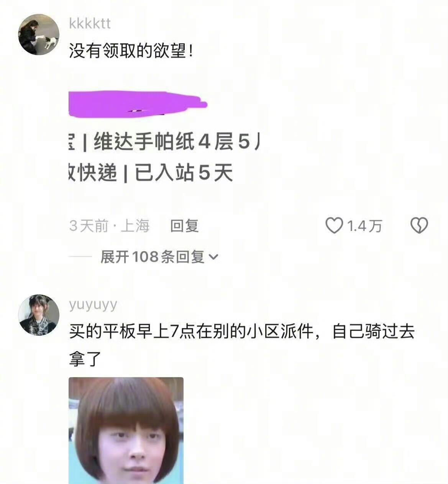Tap the 3天前 · 上海 timestamp
Screen dimensions: 448x484
coord(109,226)
